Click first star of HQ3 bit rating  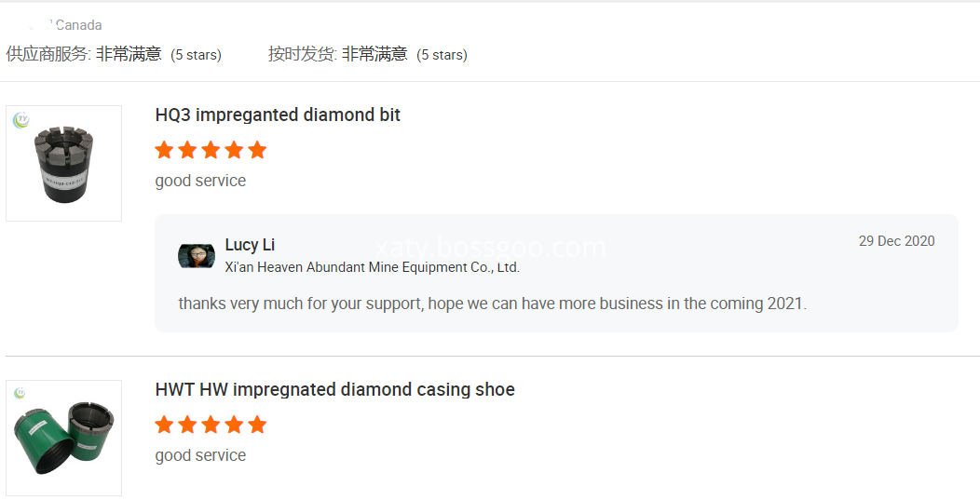164,150
